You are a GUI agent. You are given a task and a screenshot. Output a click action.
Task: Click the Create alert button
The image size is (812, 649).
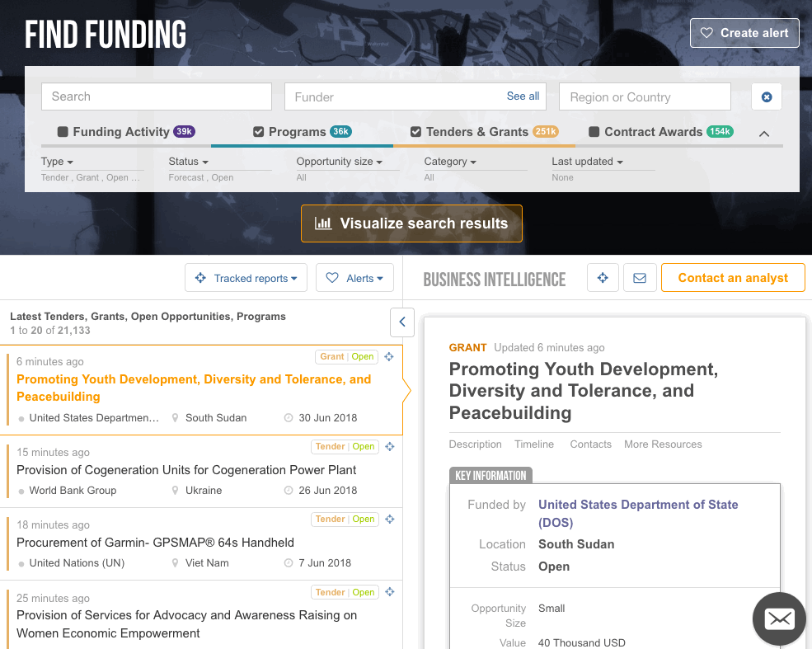(x=744, y=33)
